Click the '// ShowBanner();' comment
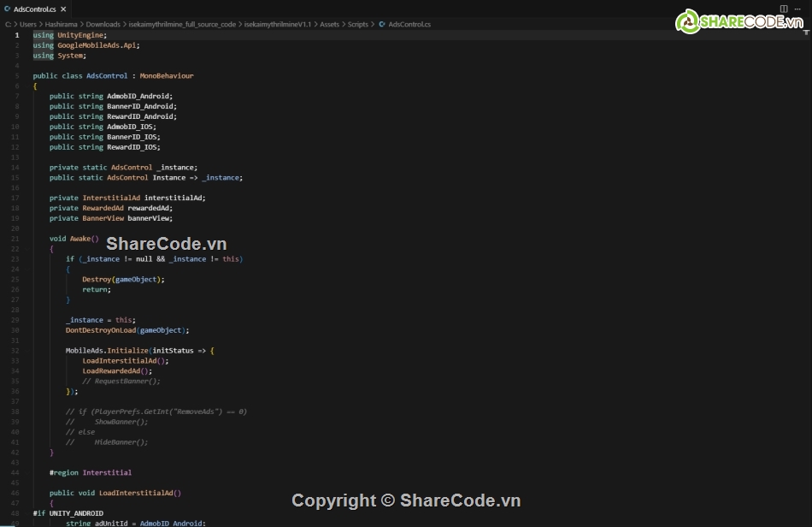 pos(107,422)
